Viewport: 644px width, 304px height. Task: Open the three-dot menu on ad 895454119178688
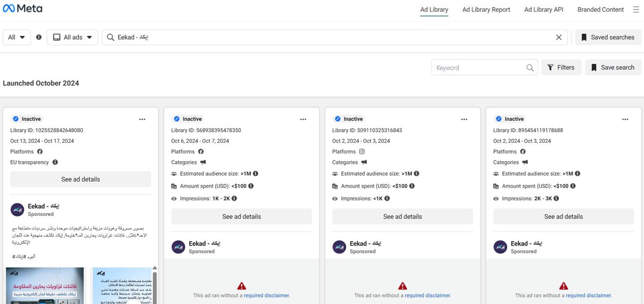point(625,119)
